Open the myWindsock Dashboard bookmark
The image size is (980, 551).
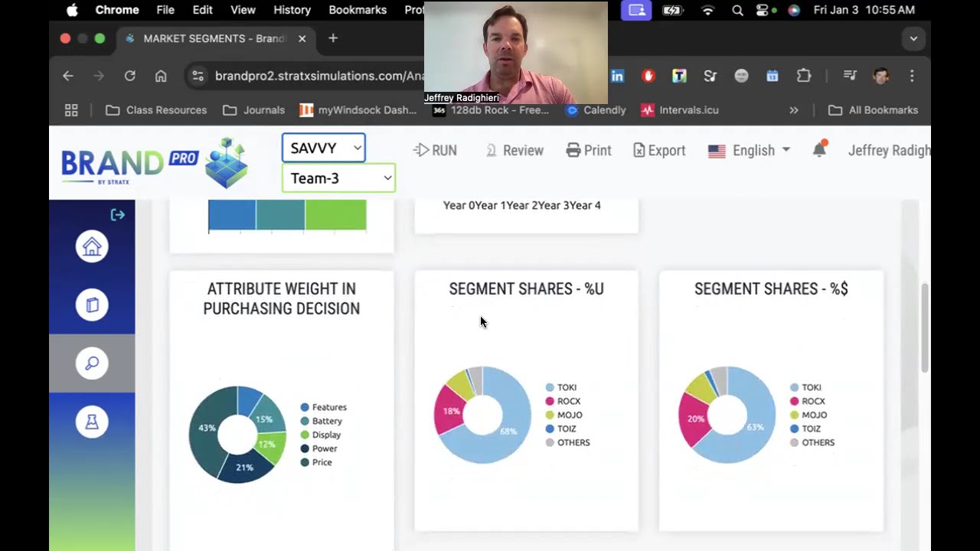(x=358, y=110)
